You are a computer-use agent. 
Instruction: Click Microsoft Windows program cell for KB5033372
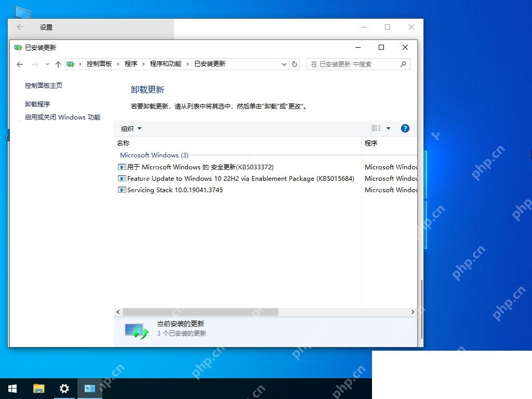click(x=391, y=167)
